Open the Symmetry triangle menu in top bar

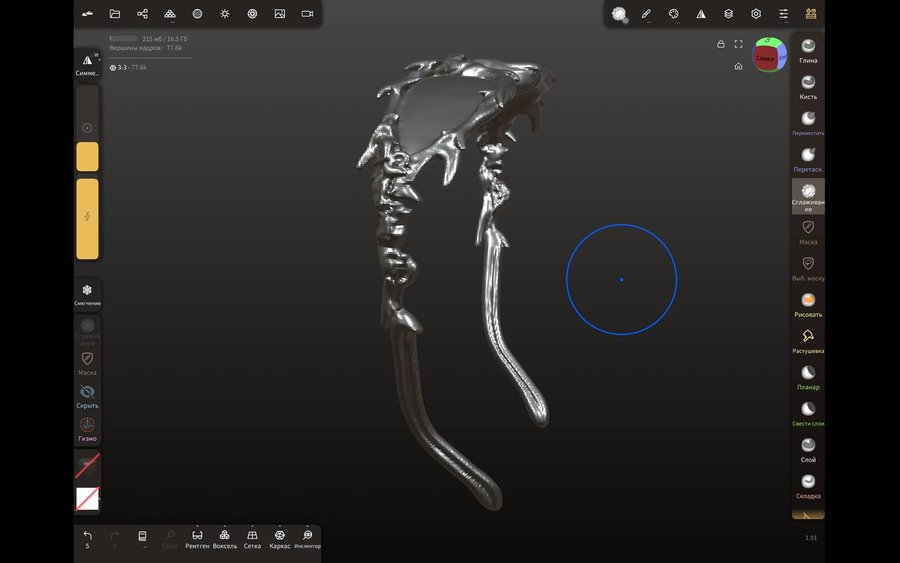pos(701,14)
